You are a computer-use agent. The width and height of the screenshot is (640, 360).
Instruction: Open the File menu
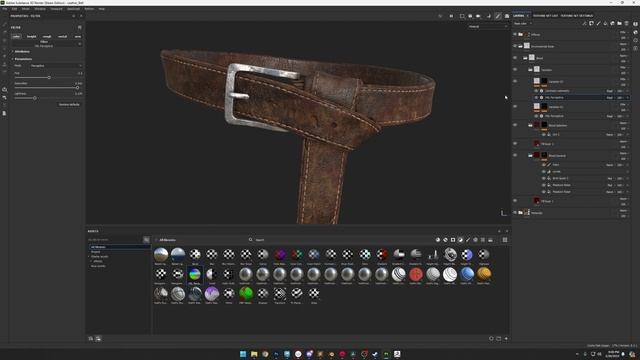[4, 9]
